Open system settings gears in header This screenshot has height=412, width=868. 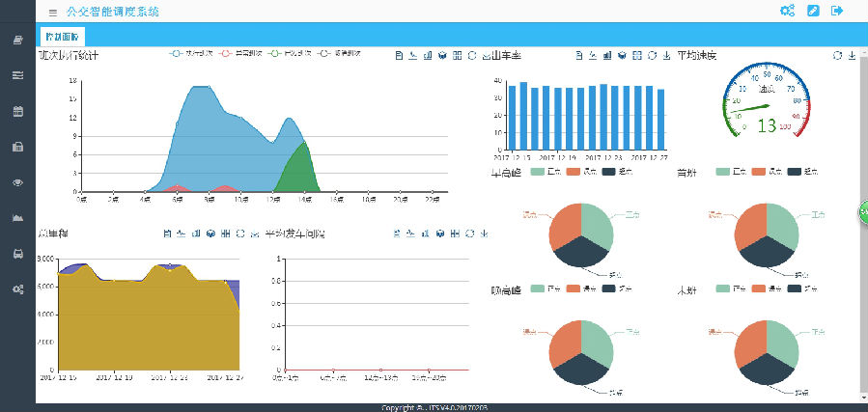pyautogui.click(x=787, y=12)
